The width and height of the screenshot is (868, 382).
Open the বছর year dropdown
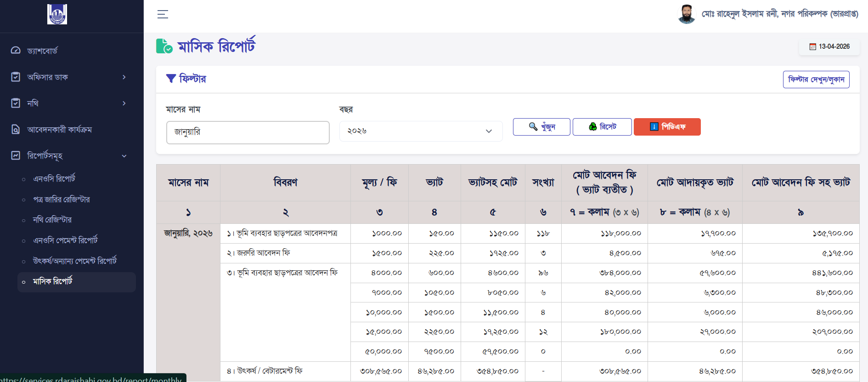tap(420, 131)
